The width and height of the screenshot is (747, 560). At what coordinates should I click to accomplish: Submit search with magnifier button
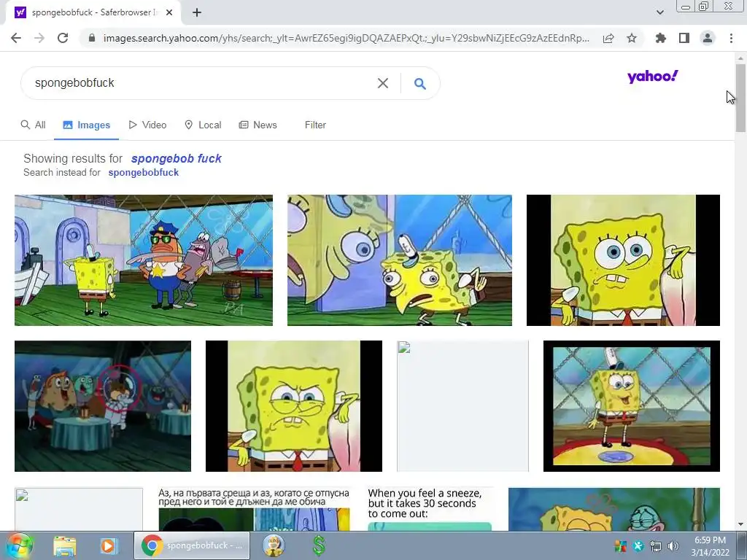pyautogui.click(x=419, y=83)
